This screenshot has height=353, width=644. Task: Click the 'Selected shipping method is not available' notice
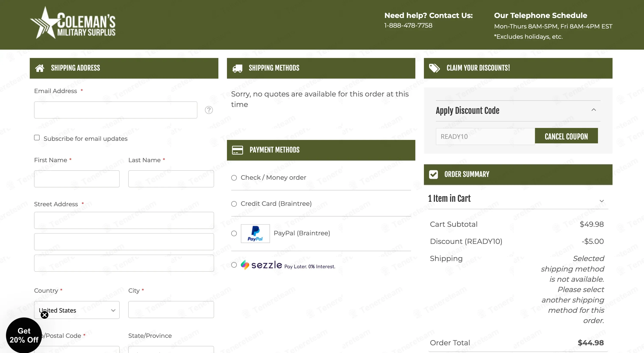[x=572, y=289]
